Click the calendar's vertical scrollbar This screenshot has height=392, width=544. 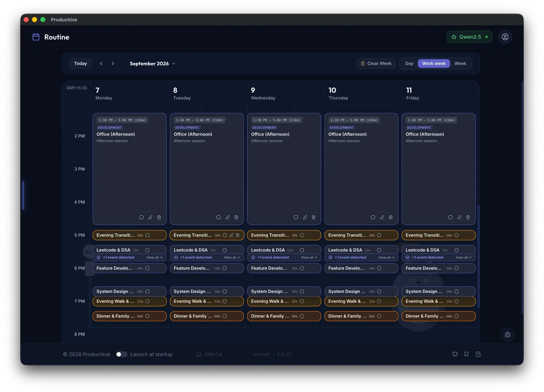pyautogui.click(x=479, y=256)
